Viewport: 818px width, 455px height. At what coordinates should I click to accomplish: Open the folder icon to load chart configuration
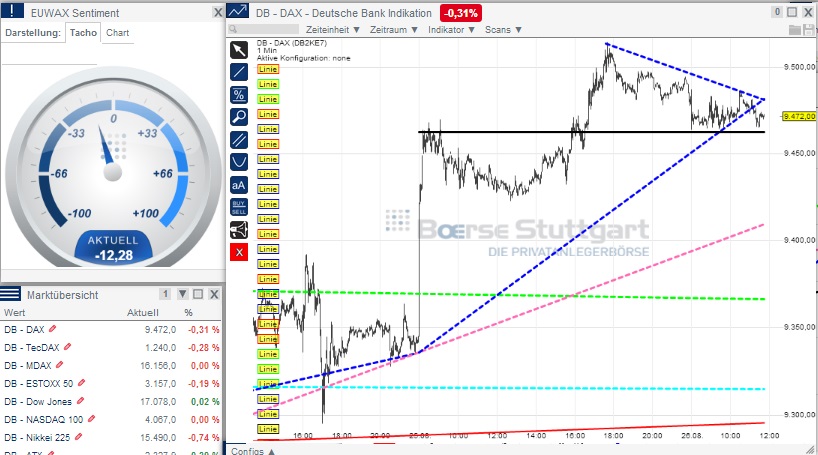(x=795, y=30)
